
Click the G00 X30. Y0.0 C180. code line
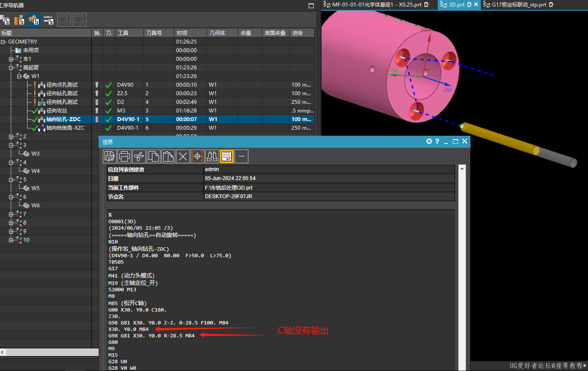[137, 310]
